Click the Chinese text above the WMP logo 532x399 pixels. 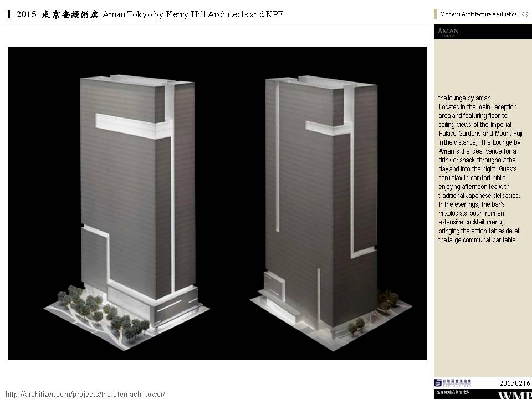[453, 392]
